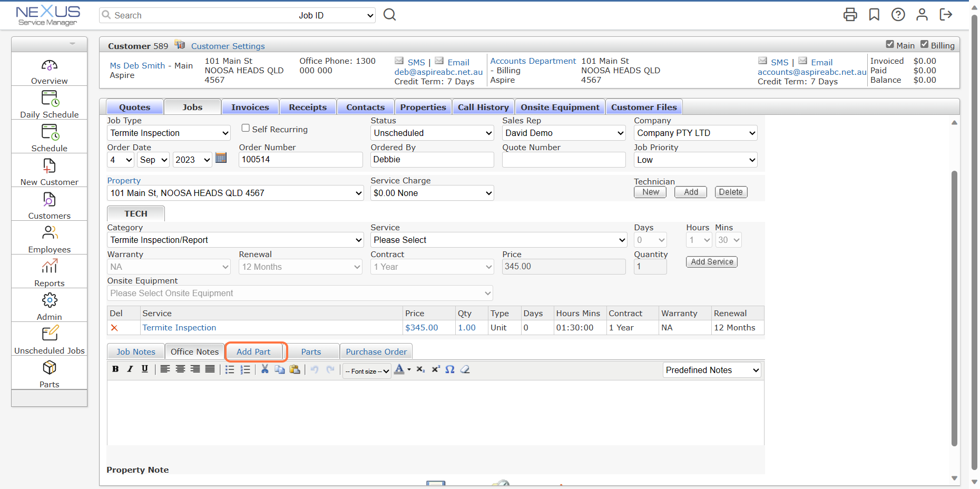Open the print dialog icon

click(850, 15)
